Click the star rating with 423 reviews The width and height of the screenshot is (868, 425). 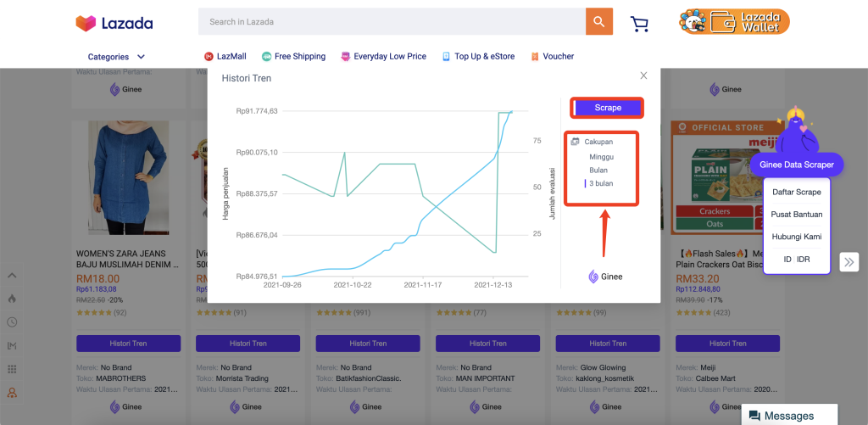point(703,313)
